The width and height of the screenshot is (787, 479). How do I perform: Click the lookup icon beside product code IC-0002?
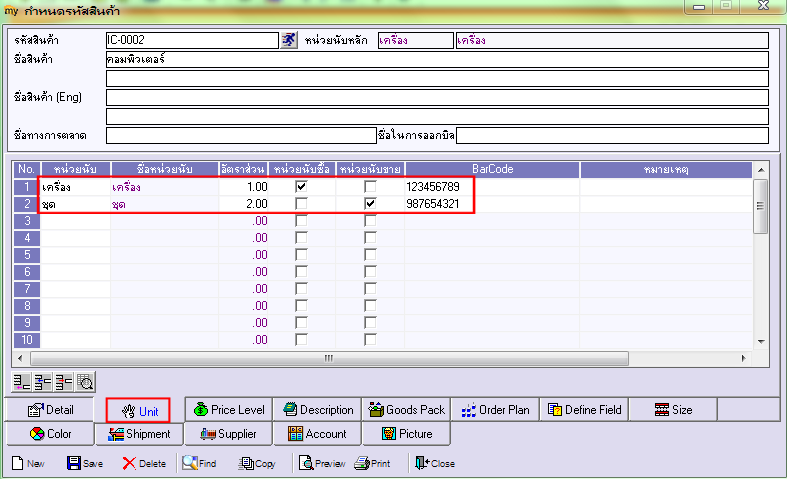click(x=289, y=41)
